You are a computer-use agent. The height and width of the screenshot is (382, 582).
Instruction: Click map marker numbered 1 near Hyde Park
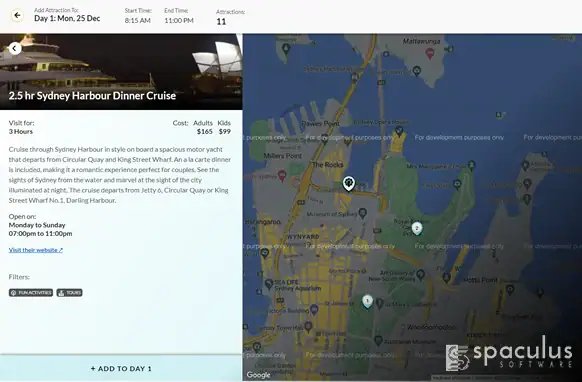click(x=367, y=301)
